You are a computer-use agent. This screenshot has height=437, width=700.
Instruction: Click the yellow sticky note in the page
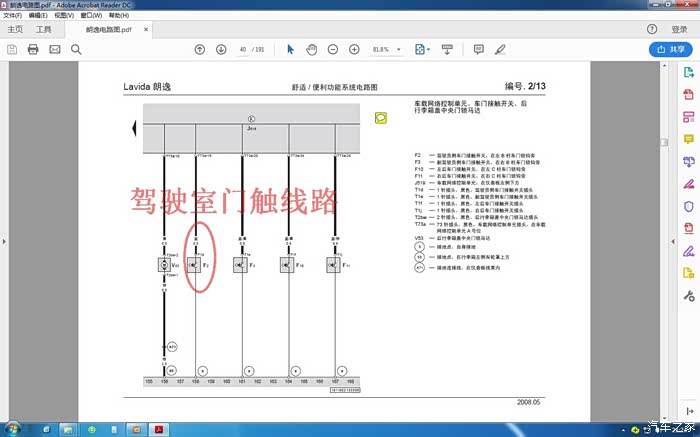pos(381,118)
